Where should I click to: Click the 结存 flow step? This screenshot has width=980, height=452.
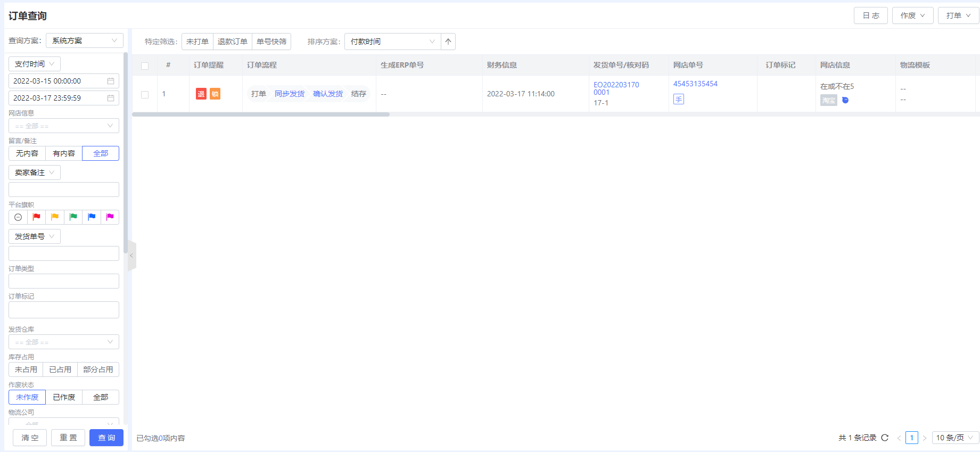click(359, 94)
